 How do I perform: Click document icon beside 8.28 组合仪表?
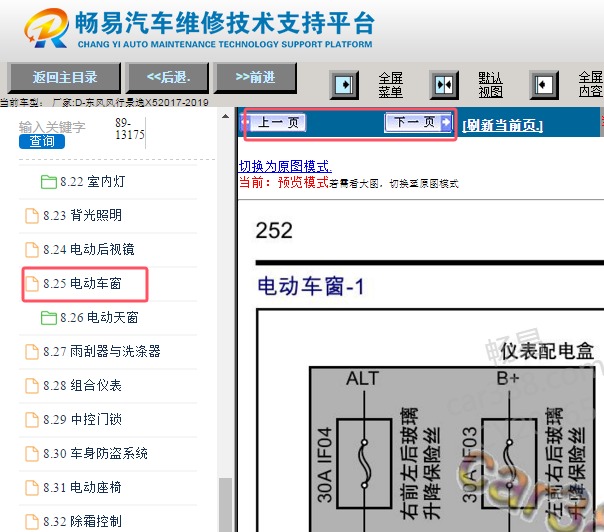click(x=32, y=386)
